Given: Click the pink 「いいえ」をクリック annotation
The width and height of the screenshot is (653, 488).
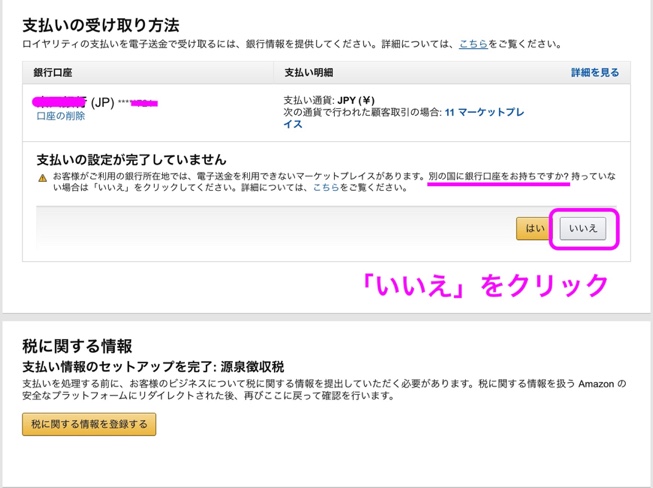Looking at the screenshot, I should [486, 285].
